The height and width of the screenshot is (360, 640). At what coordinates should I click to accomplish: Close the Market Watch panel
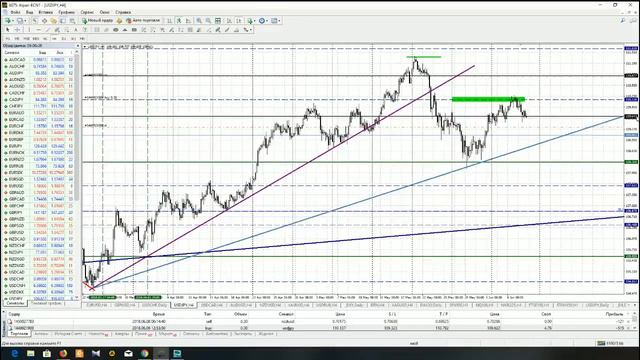pos(78,46)
